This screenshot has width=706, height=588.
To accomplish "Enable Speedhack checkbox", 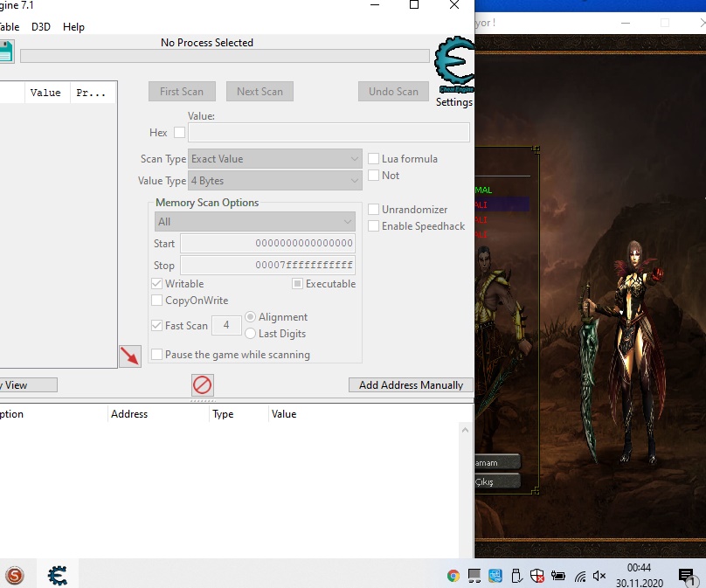I will tap(373, 226).
